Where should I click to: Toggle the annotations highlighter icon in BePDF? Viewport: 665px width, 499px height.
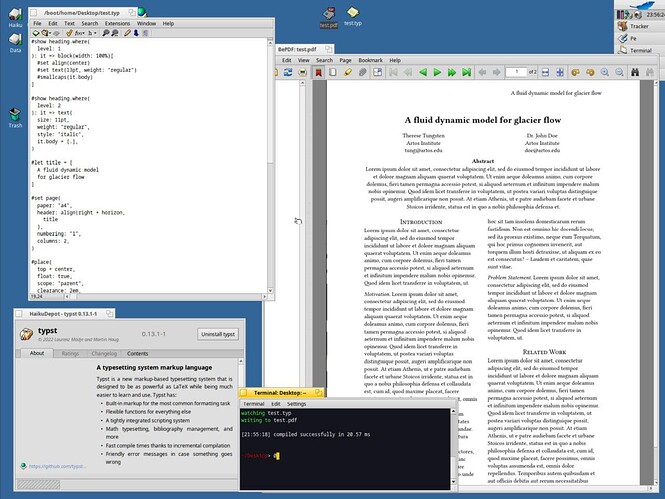pos(348,72)
